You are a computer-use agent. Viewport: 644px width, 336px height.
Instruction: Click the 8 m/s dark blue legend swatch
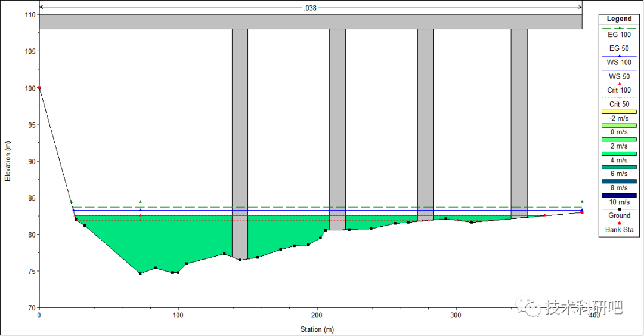point(619,181)
